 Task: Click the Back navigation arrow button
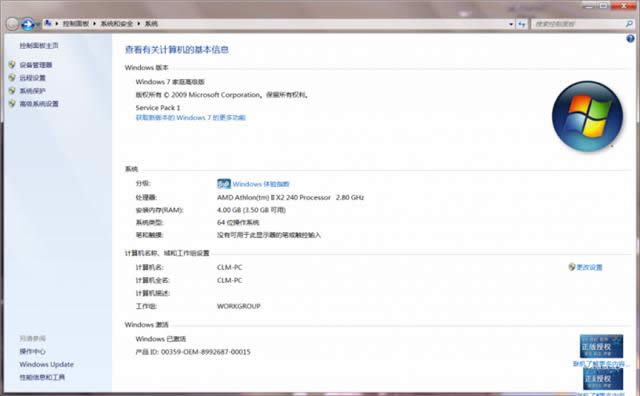(13, 24)
